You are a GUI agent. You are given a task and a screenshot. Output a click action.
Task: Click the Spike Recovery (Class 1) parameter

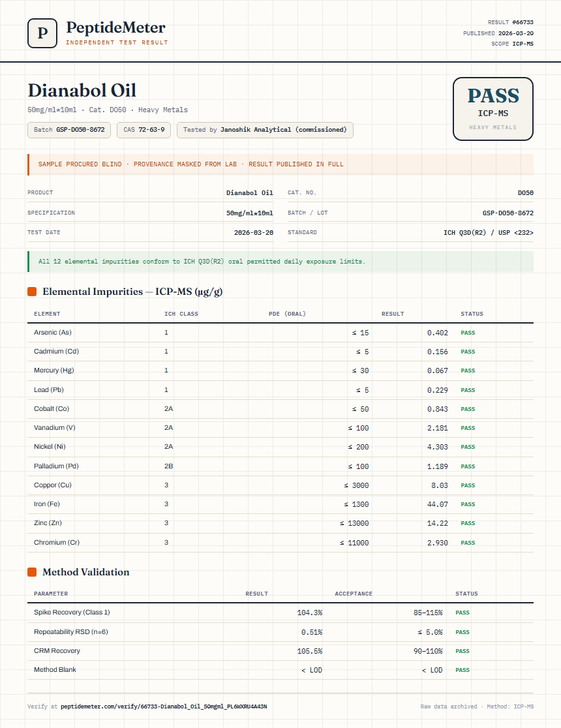pos(72,613)
